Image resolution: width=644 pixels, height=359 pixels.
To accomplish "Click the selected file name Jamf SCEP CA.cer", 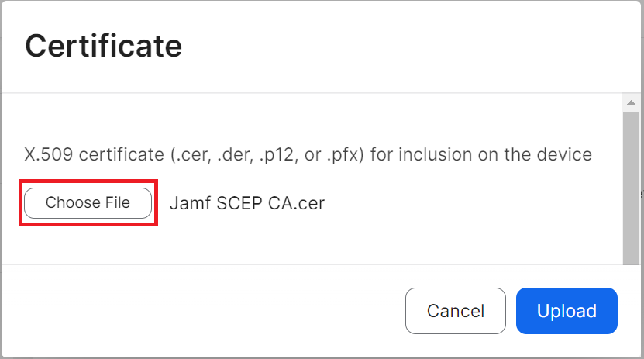I will click(246, 203).
